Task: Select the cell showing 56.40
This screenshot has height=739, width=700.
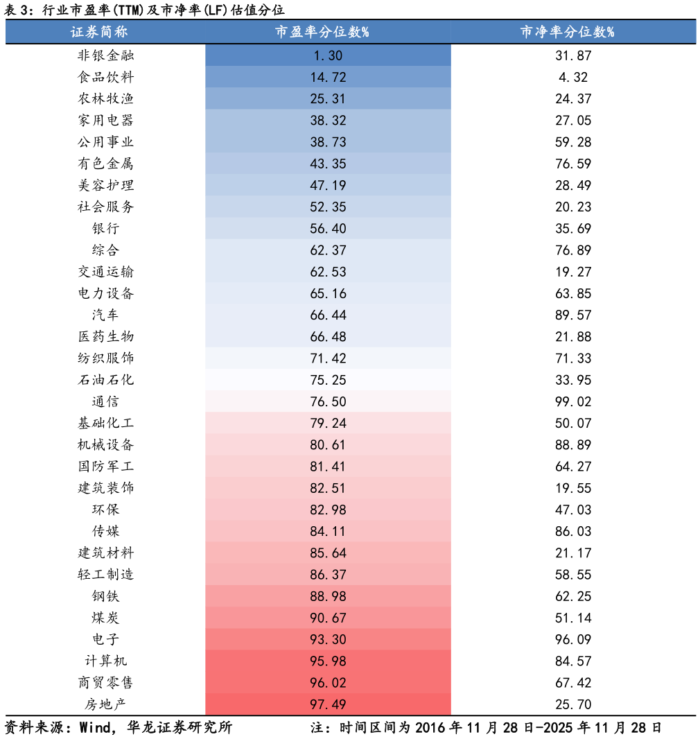Action: click(328, 229)
